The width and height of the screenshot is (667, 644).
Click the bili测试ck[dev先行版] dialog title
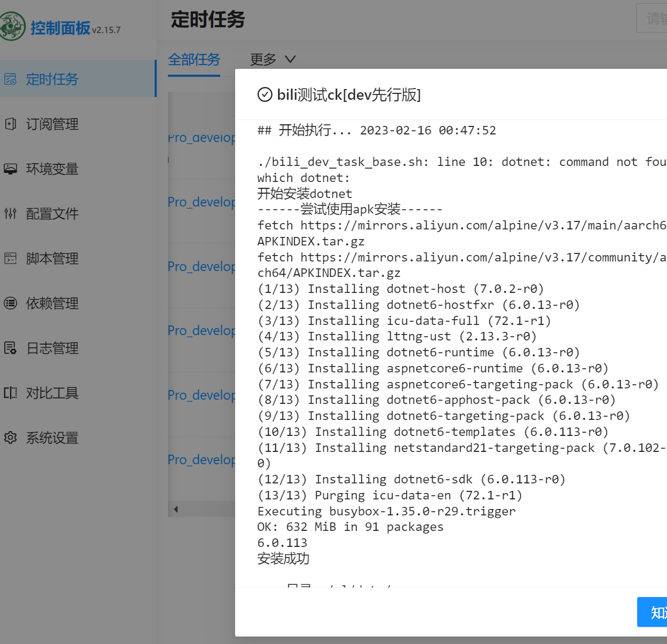tap(348, 94)
